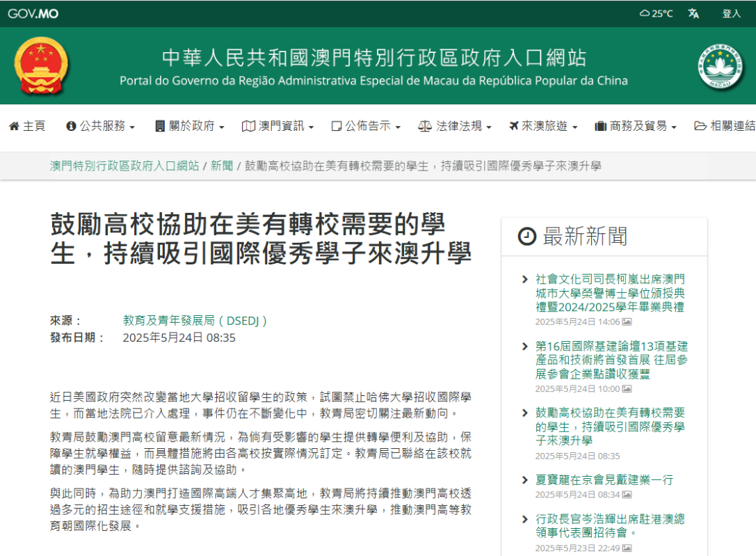This screenshot has width=756, height=556.
Task: Click the GOV.MO logo at top
Action: click(33, 13)
